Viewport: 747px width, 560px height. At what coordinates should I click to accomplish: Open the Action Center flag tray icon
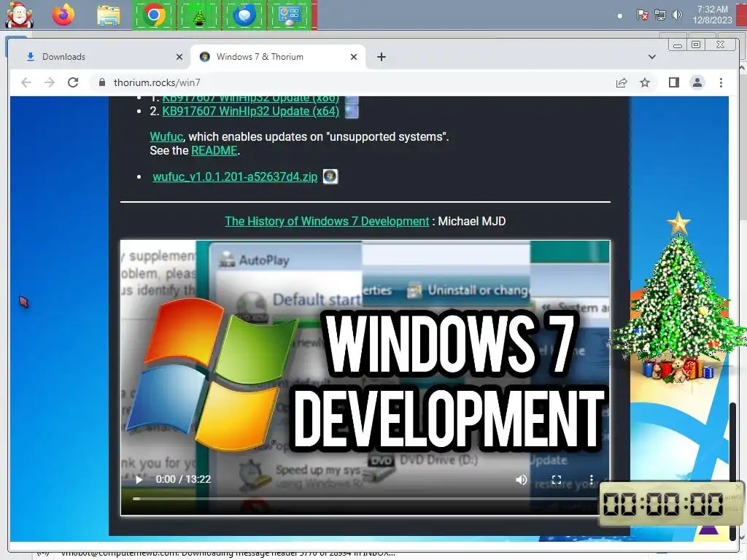(x=642, y=15)
